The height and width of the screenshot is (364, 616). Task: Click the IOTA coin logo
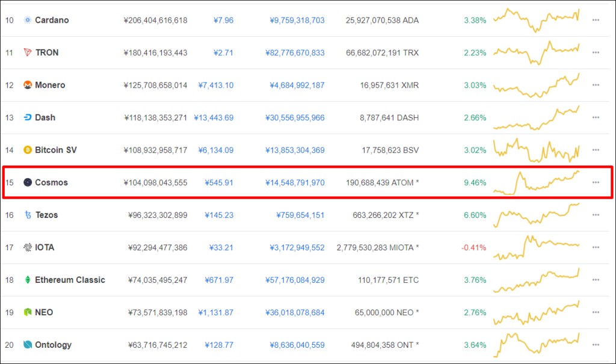coord(28,247)
